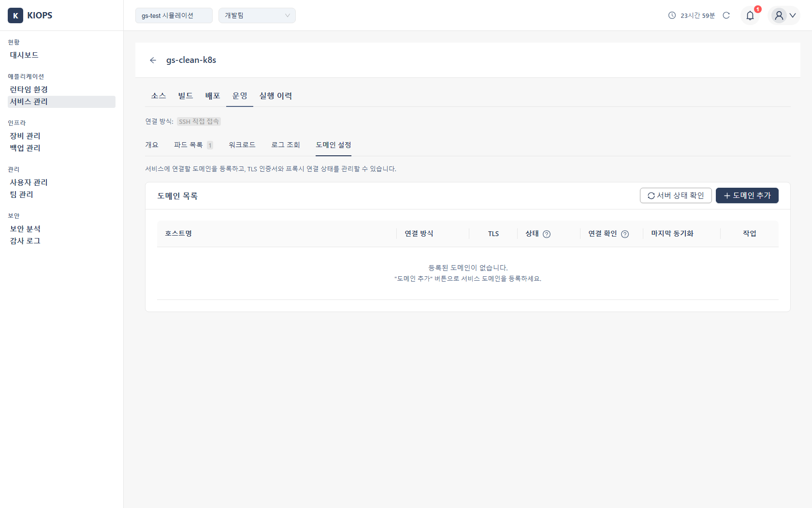This screenshot has height=508, width=812.
Task: Switch to the 운영 tab
Action: click(x=240, y=96)
